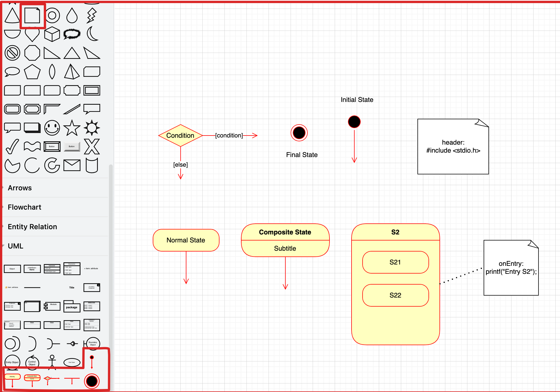
Task: Pick the Final State shape from the palette
Action: [x=92, y=381]
